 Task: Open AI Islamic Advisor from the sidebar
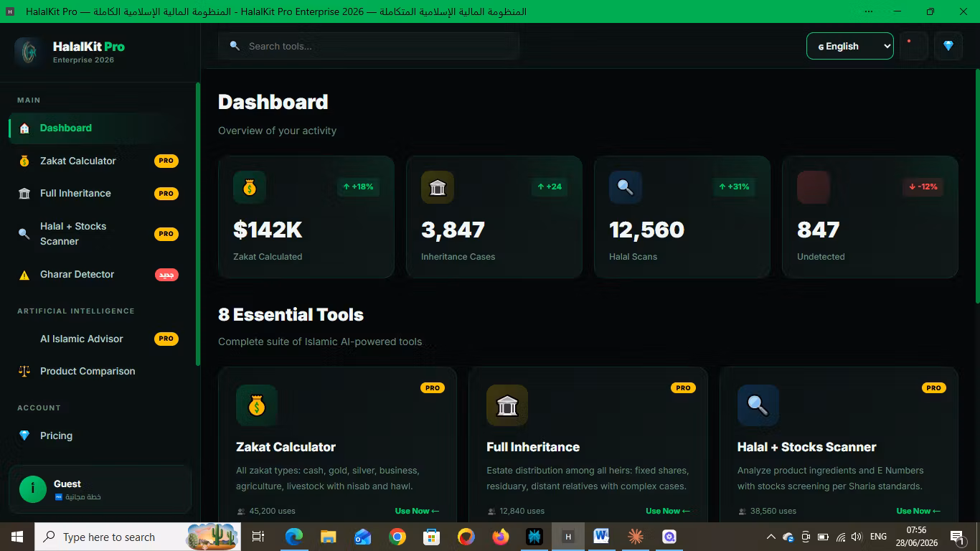pos(98,339)
